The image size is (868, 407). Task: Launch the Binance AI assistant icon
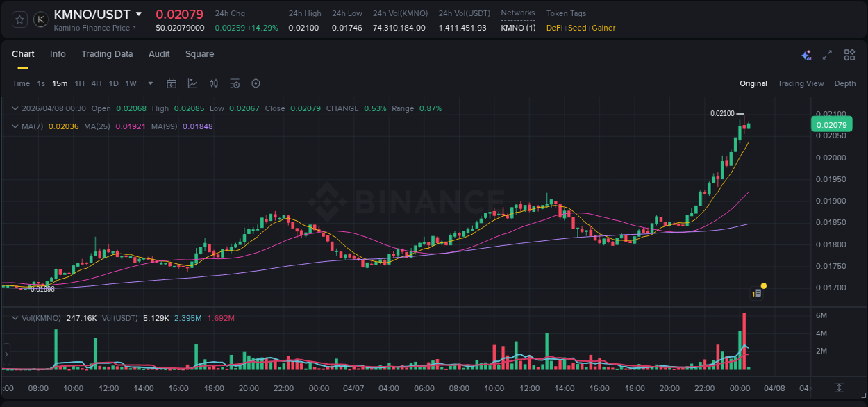point(806,54)
